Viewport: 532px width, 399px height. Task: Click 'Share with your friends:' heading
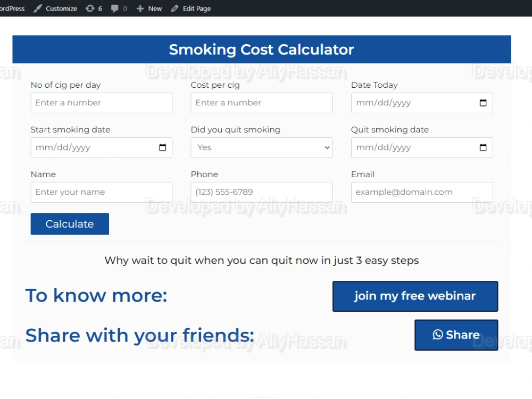(140, 336)
